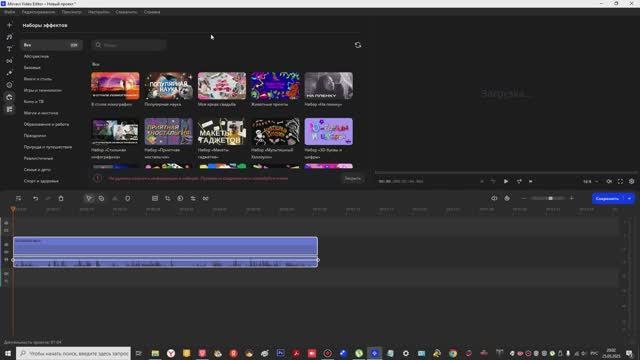This screenshot has width=640, height=360.
Task: Open the Sounds tab music note icon
Action: (x=9, y=37)
